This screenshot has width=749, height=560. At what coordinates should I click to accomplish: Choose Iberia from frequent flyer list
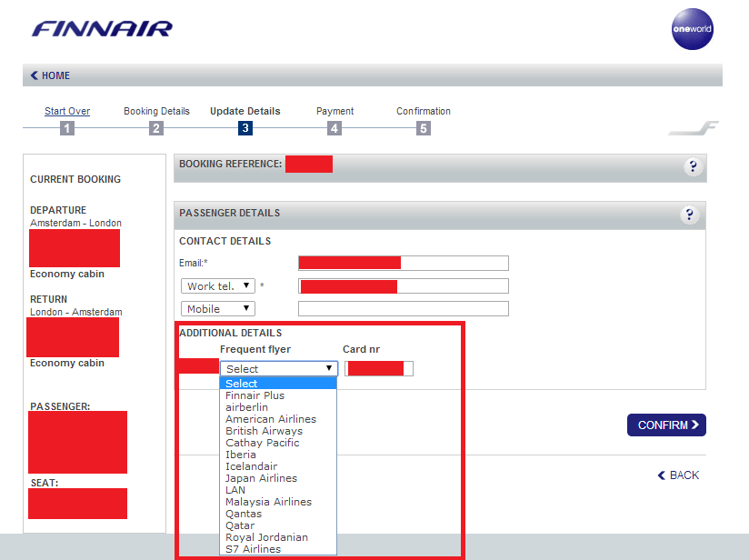[278, 455]
